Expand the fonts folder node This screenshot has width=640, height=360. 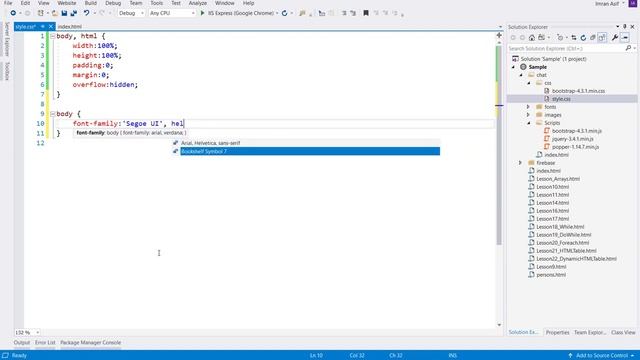click(x=528, y=107)
